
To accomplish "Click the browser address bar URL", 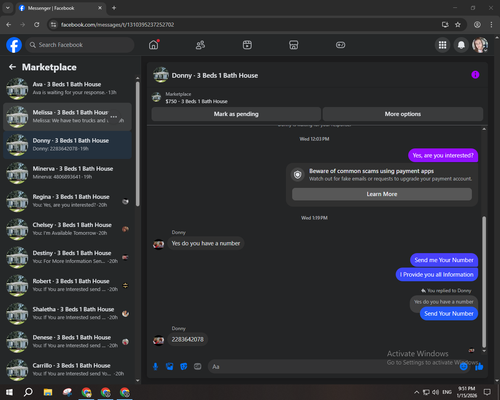I will [x=117, y=25].
